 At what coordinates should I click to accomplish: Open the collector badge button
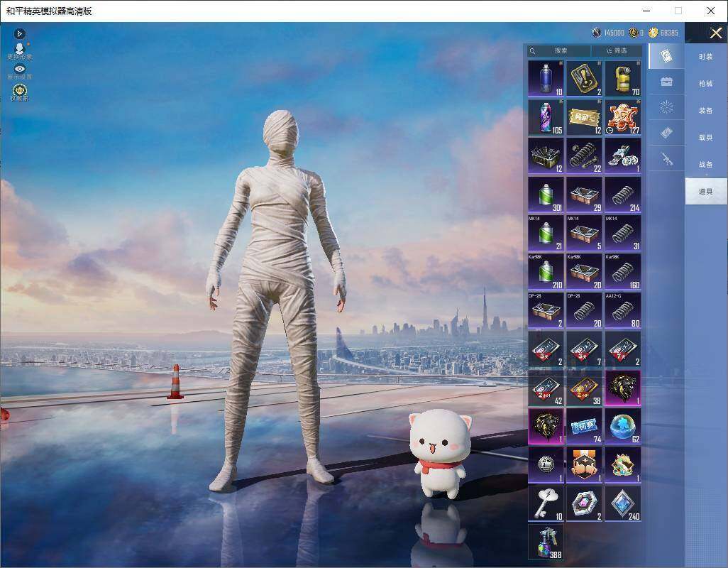click(x=19, y=92)
